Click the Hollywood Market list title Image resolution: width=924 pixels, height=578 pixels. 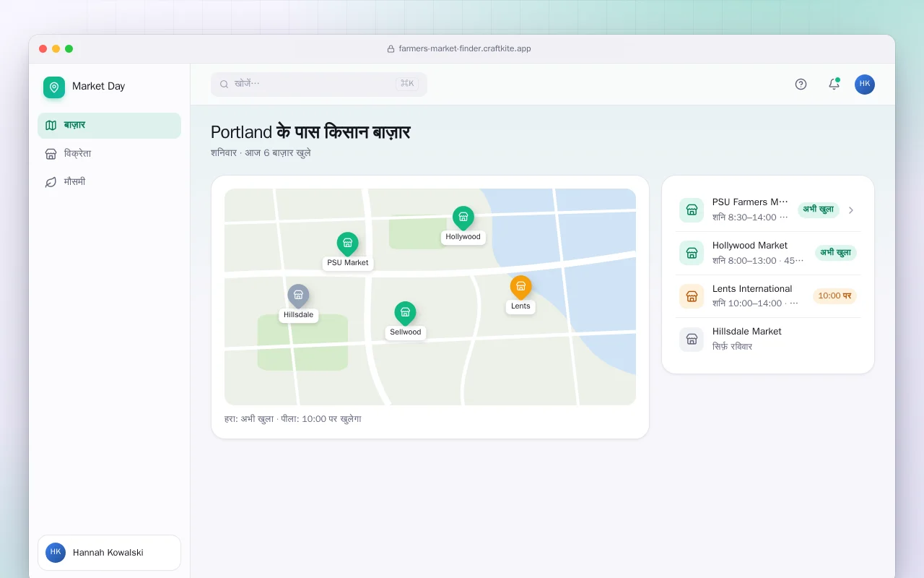[x=750, y=246]
